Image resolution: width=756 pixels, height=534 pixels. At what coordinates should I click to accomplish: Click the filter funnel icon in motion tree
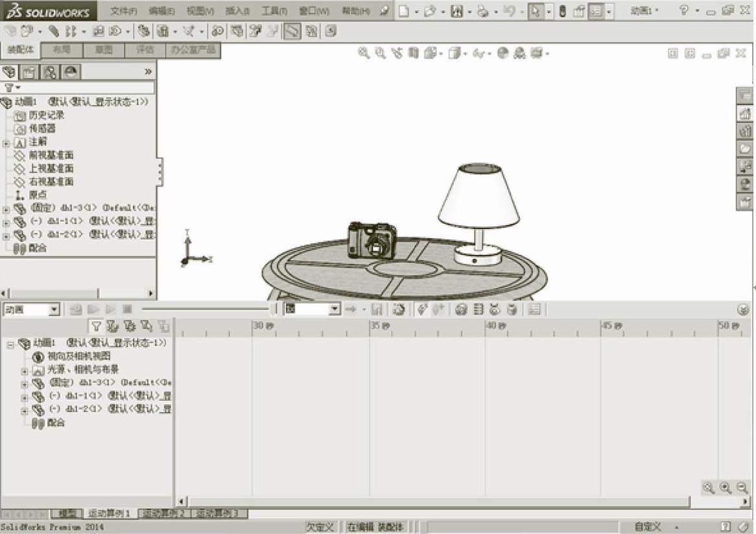[x=97, y=327]
